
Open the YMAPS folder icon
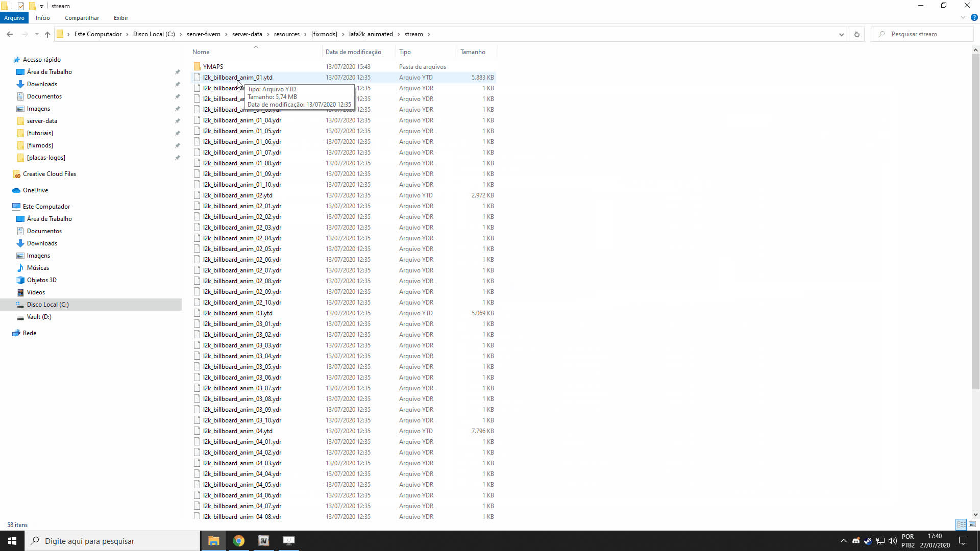click(x=197, y=67)
